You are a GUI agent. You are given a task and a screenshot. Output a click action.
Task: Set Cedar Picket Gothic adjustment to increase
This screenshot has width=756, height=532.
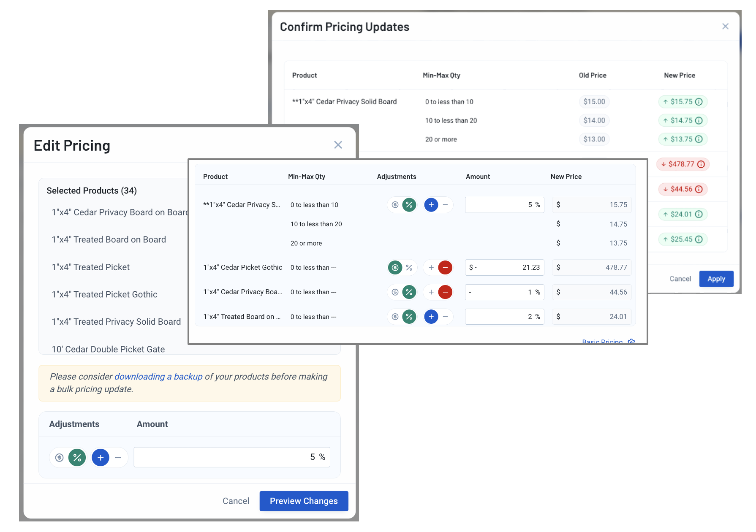(431, 267)
